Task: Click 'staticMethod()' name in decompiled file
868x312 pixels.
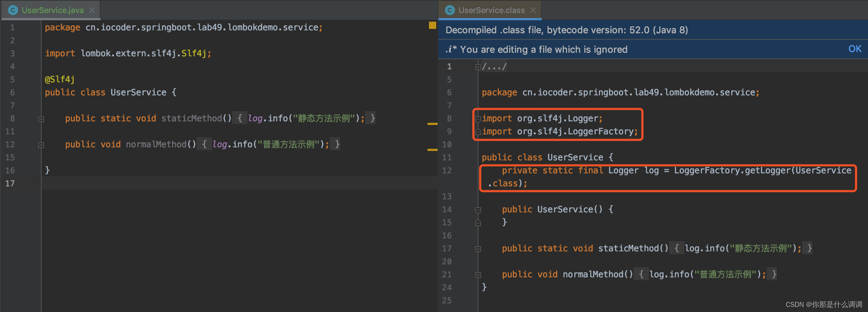Action: (633, 248)
